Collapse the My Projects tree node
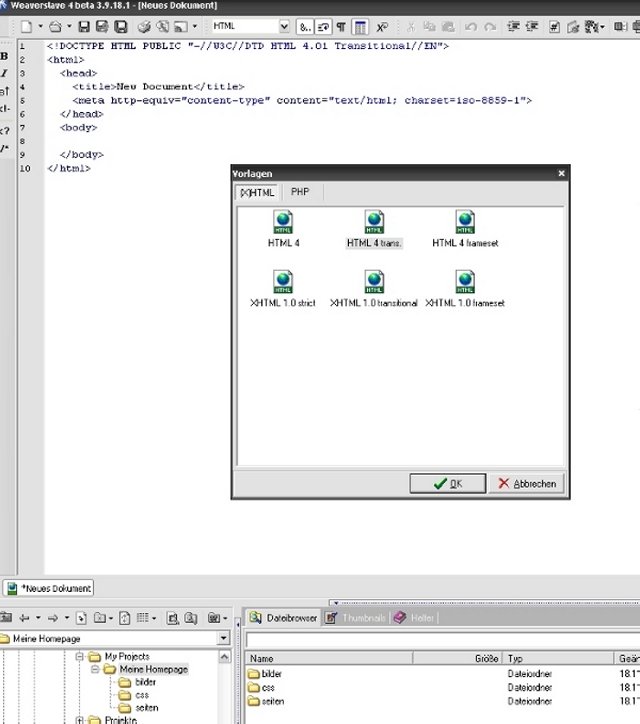This screenshot has height=724, width=640. click(79, 656)
